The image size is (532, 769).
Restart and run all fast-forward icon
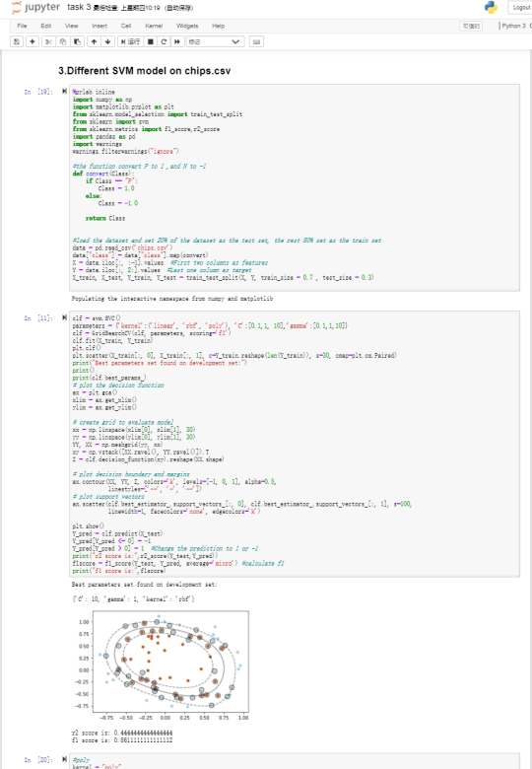[x=177, y=41]
